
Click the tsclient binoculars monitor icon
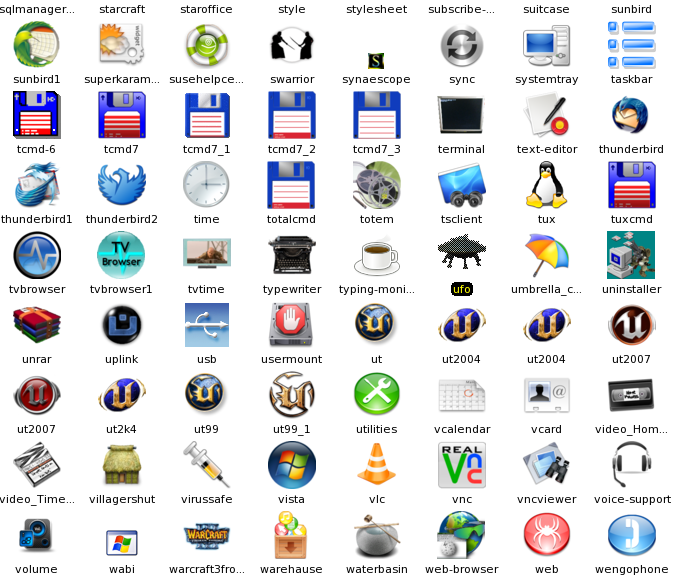pyautogui.click(x=462, y=185)
